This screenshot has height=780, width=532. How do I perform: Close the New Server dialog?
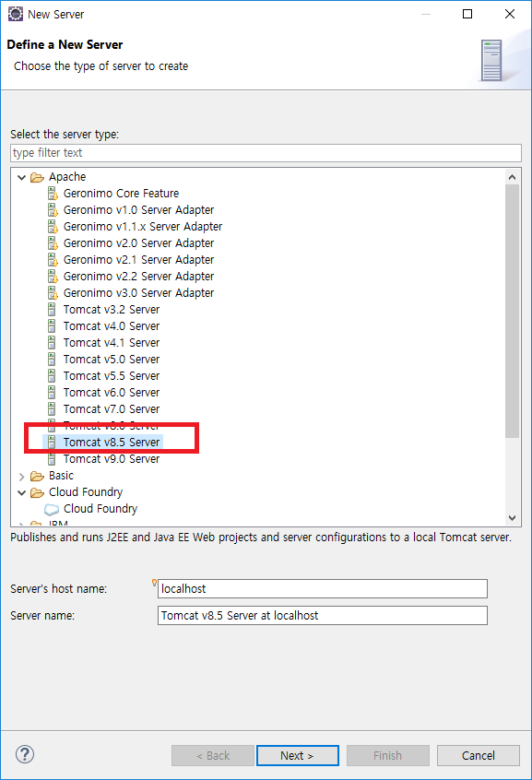(x=510, y=14)
